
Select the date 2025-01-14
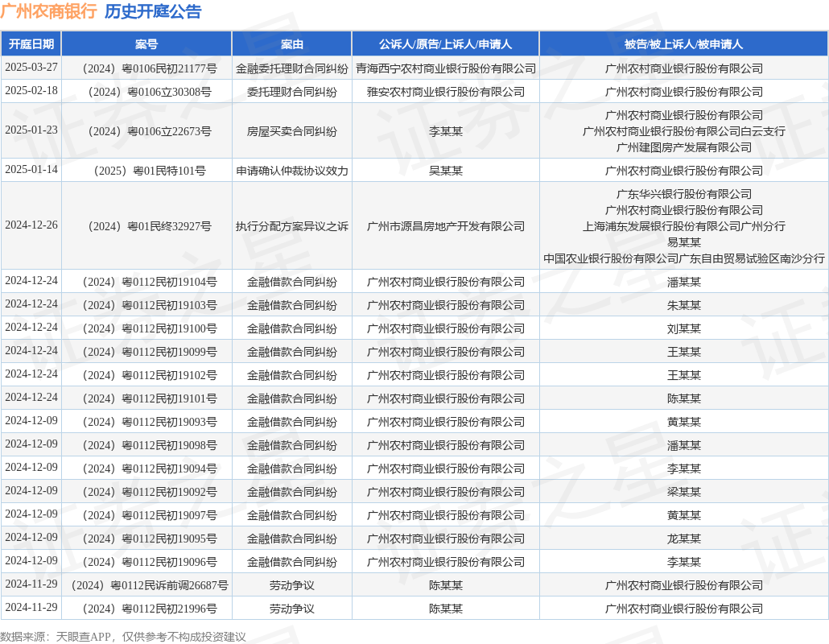(x=31, y=169)
